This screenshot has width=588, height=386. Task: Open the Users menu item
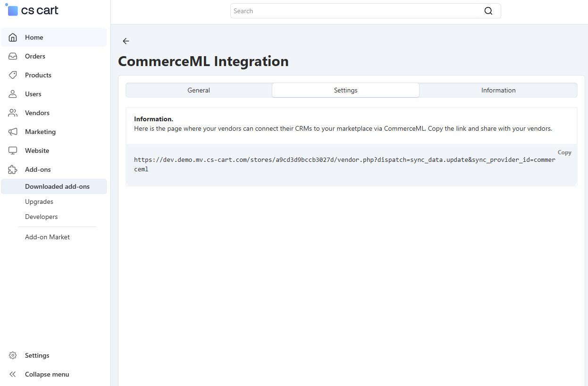[x=54, y=94]
